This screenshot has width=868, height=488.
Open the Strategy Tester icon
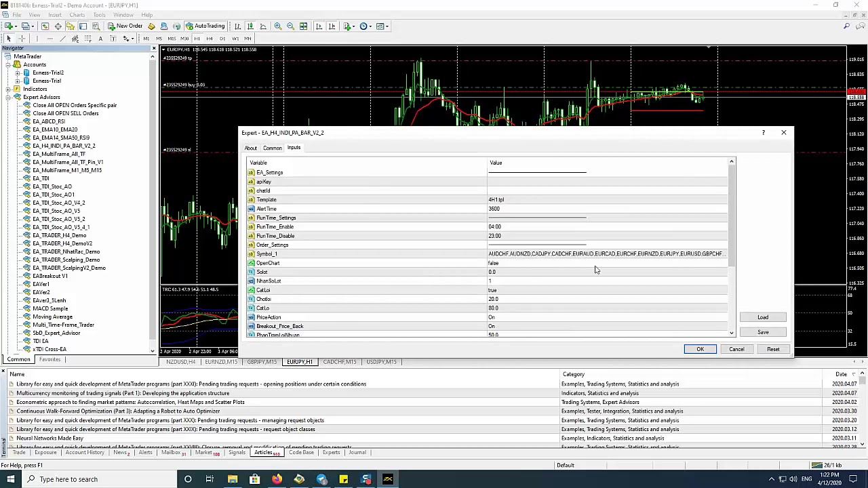96,26
